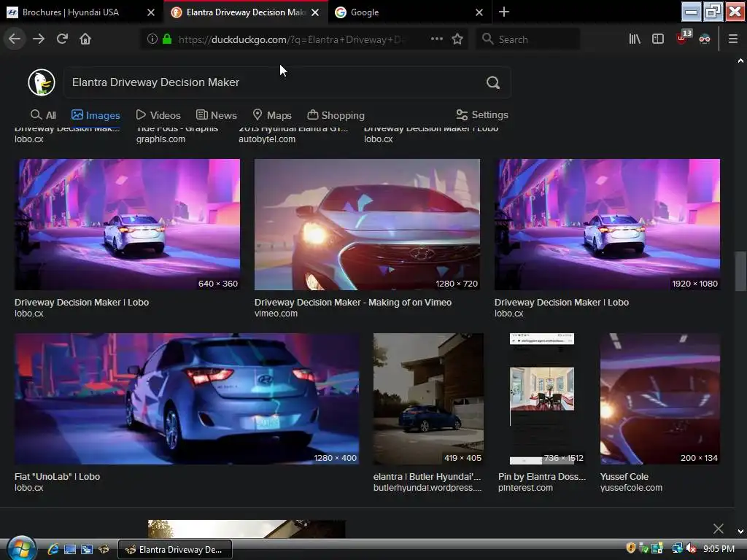Viewport: 747px width, 560px height.
Task: Open the browser home page
Action: click(85, 39)
